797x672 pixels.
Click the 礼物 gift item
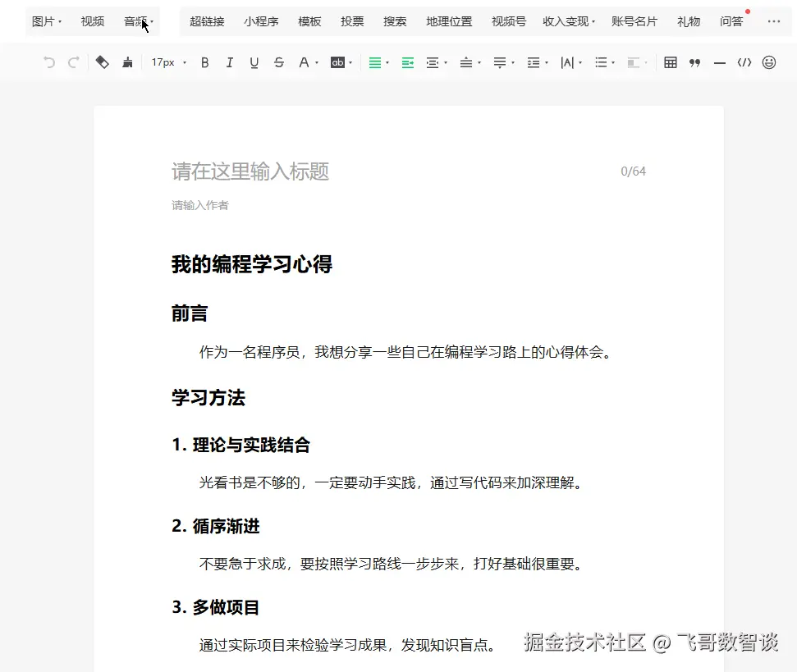(x=689, y=21)
